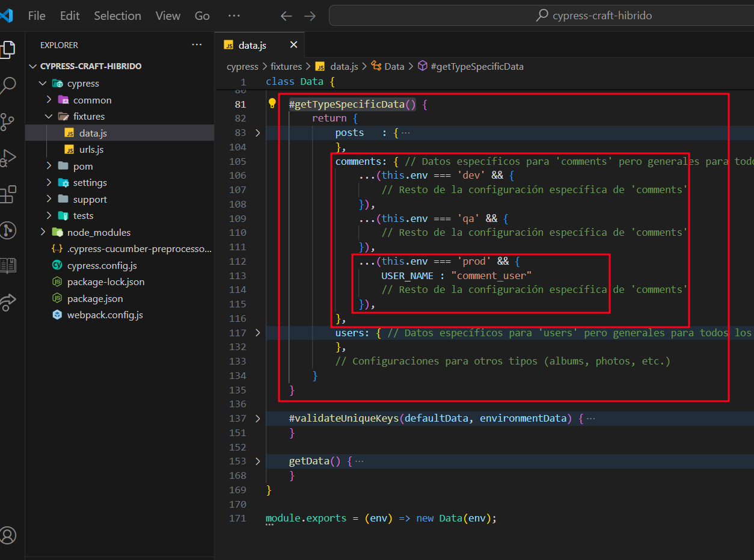Unfold the users block on line 117

point(257,333)
